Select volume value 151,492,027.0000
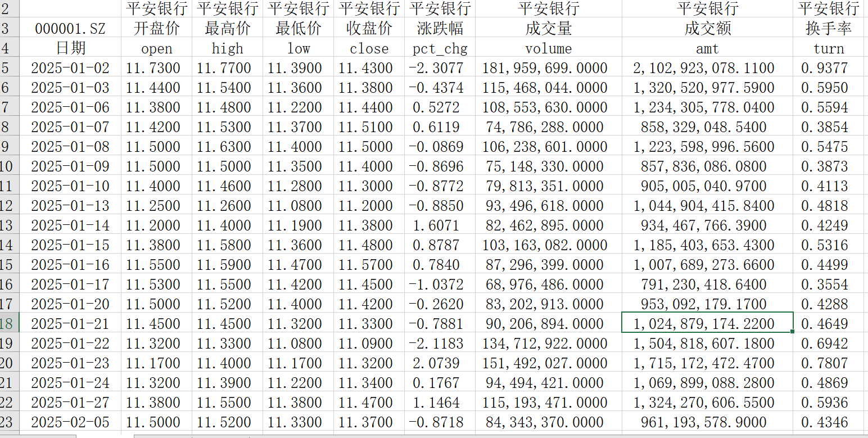 (x=548, y=363)
